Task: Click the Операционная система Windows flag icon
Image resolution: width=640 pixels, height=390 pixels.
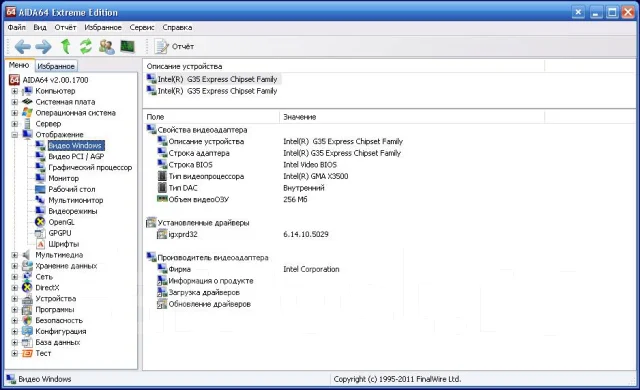Action: coord(27,113)
